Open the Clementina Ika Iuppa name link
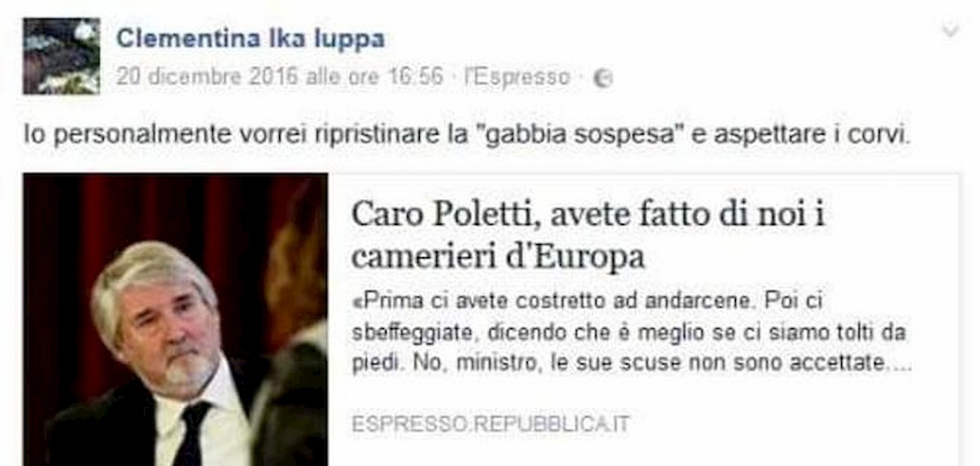Viewport: 980px width, 466px height. coord(250,38)
